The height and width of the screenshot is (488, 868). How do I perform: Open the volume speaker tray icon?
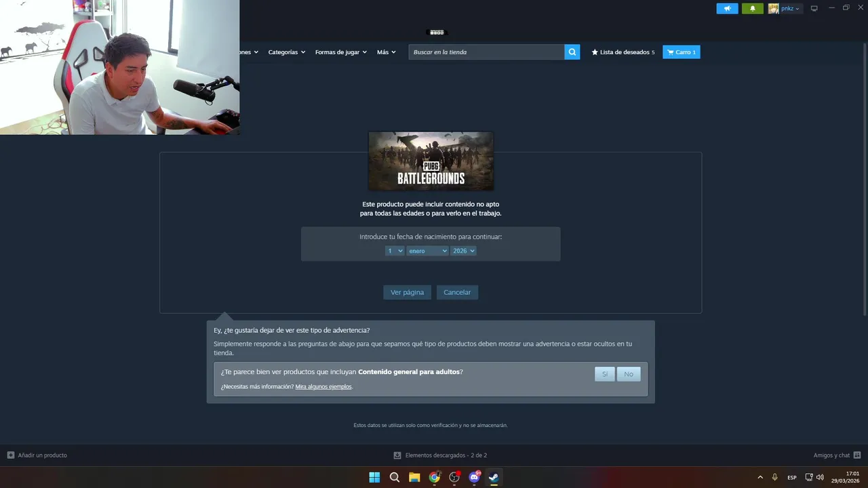pyautogui.click(x=820, y=477)
